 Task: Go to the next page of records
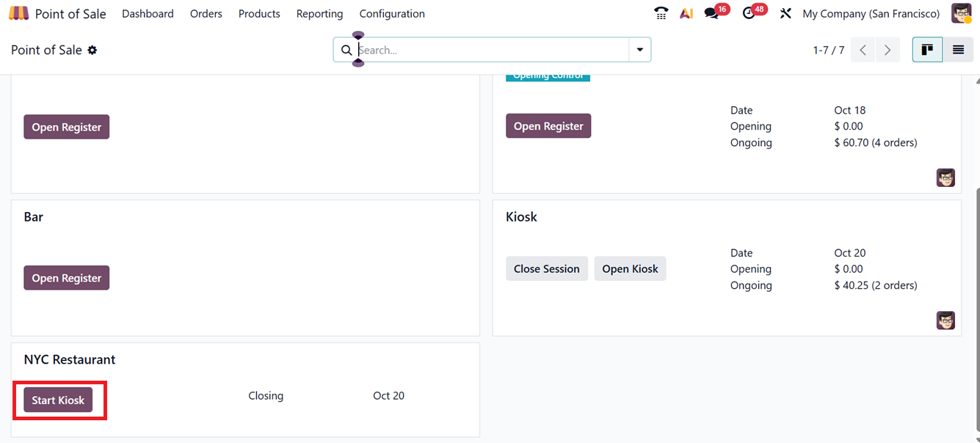click(888, 50)
